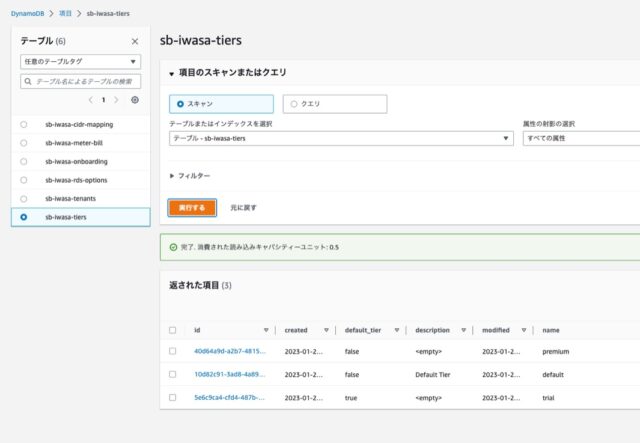Open すべての属性 projection dropdown
The height and width of the screenshot is (443, 640).
pyautogui.click(x=581, y=138)
